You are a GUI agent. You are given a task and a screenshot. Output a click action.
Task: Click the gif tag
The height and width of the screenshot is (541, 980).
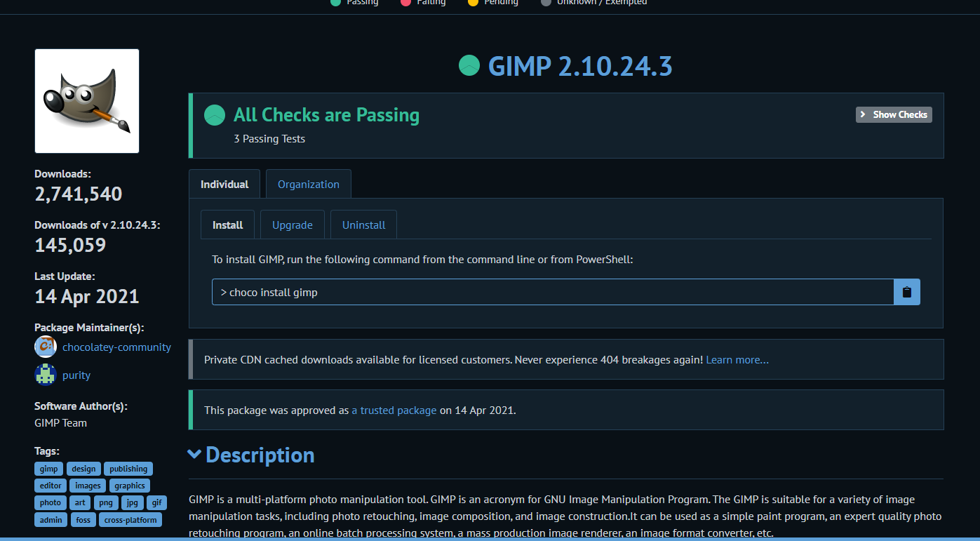click(156, 502)
